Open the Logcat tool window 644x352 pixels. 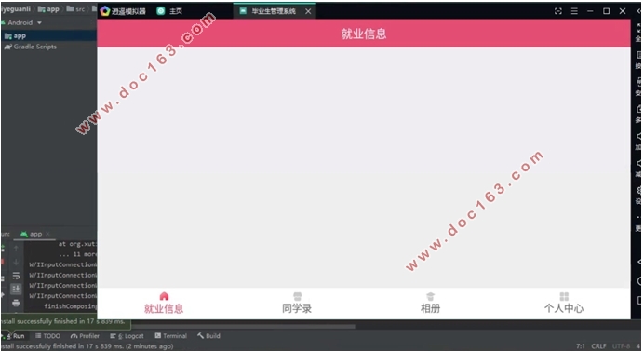pyautogui.click(x=127, y=336)
